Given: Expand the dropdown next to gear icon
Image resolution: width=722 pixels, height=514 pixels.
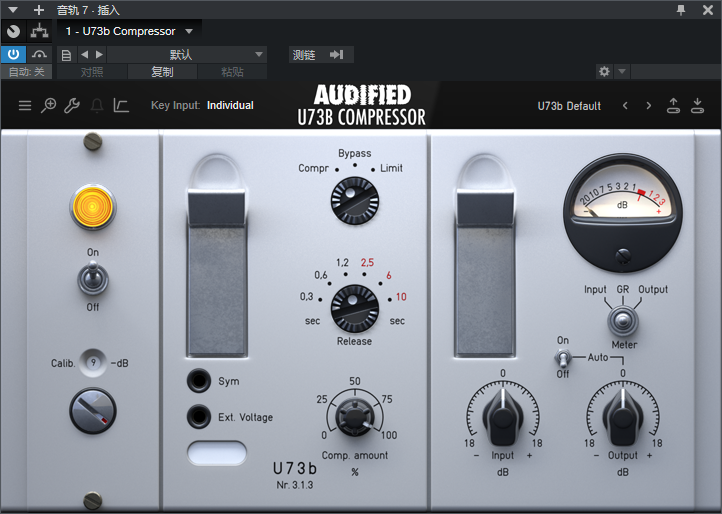Looking at the screenshot, I should click(x=622, y=71).
